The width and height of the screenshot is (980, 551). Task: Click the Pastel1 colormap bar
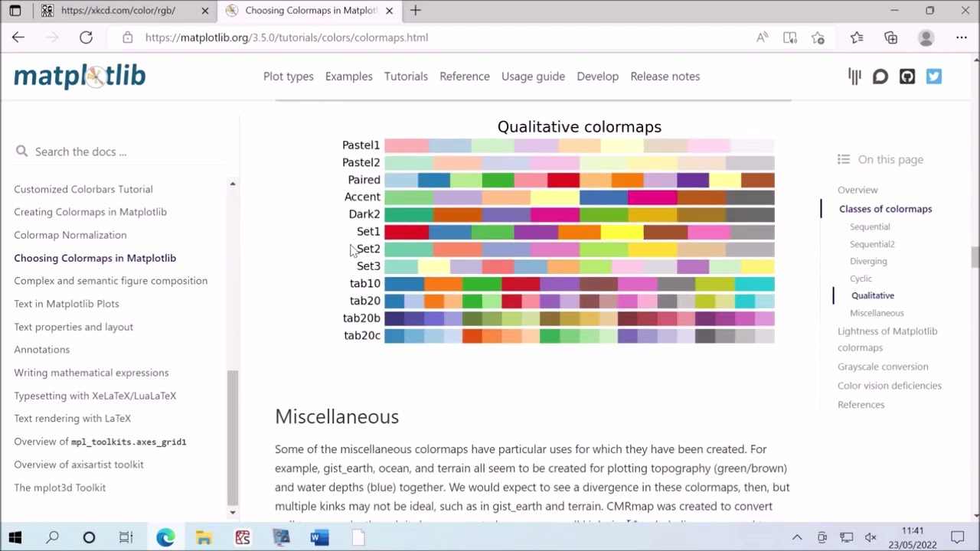tap(580, 145)
